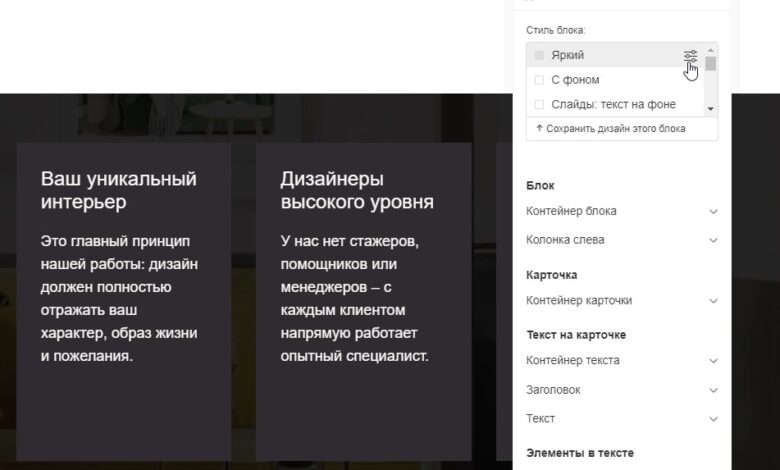Viewport: 780px width, 470px height.
Task: Select the Дизайнеры высокого уровня heading
Action: (357, 190)
